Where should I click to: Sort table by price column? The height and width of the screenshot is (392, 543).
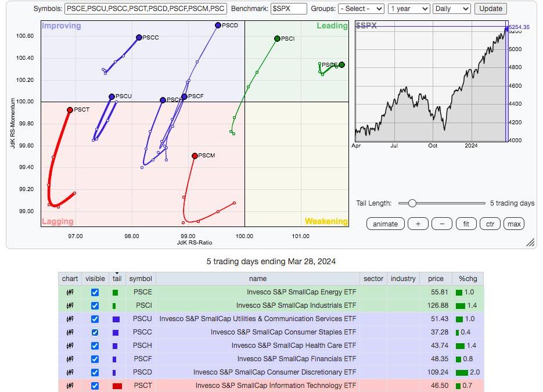[x=436, y=279]
